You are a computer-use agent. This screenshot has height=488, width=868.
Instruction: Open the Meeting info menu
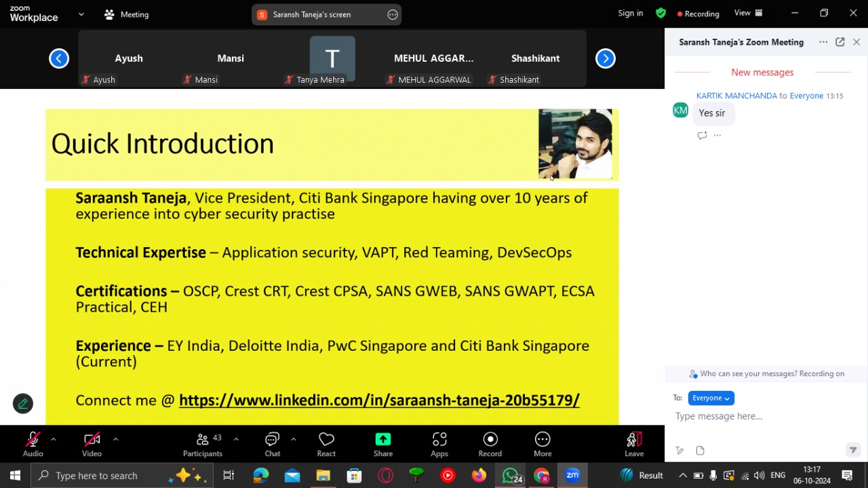click(x=127, y=14)
